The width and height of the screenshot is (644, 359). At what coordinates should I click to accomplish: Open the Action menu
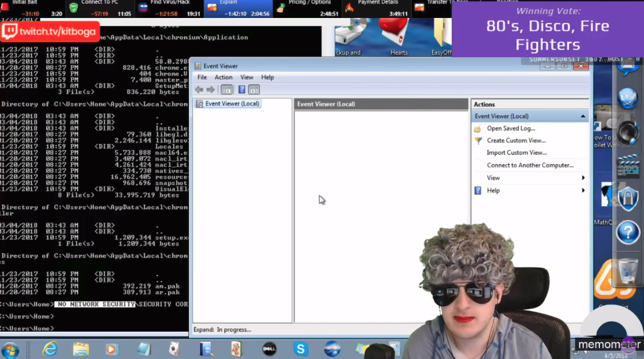(223, 78)
